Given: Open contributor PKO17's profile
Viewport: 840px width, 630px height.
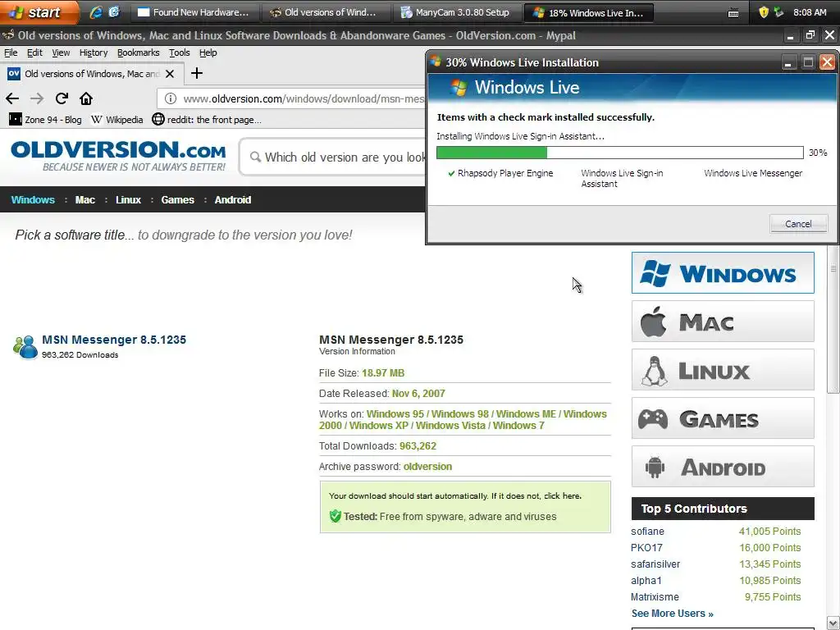Looking at the screenshot, I should [646, 548].
